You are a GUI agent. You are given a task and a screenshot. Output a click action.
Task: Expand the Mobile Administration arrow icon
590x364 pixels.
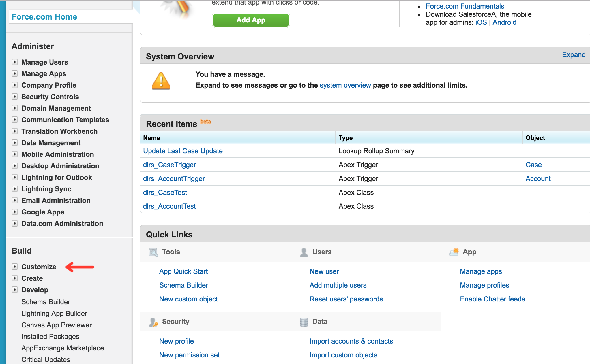(x=15, y=154)
